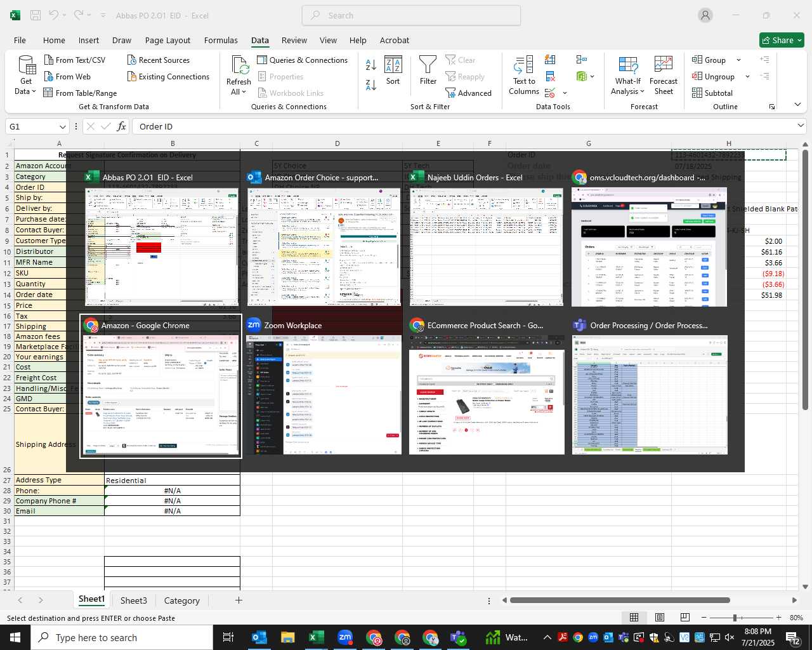
Task: Run Flash Fill
Action: coord(550,60)
